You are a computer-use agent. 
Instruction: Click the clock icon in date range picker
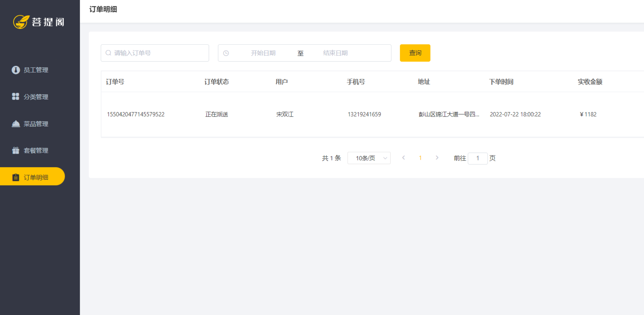tap(226, 53)
